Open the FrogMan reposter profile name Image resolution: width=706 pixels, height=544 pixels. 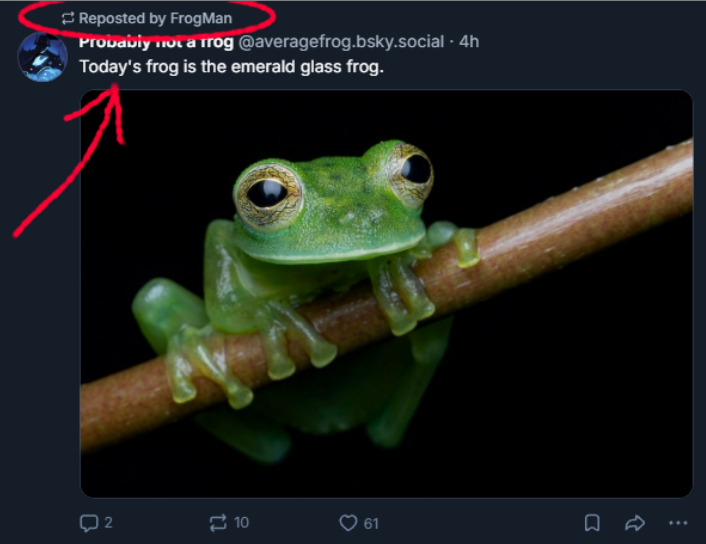pyautogui.click(x=201, y=18)
